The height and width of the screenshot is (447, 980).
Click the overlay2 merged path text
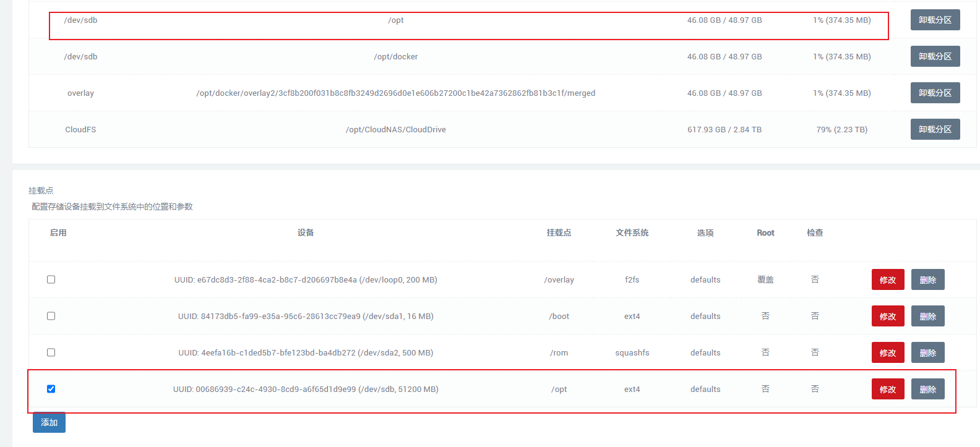tap(395, 93)
